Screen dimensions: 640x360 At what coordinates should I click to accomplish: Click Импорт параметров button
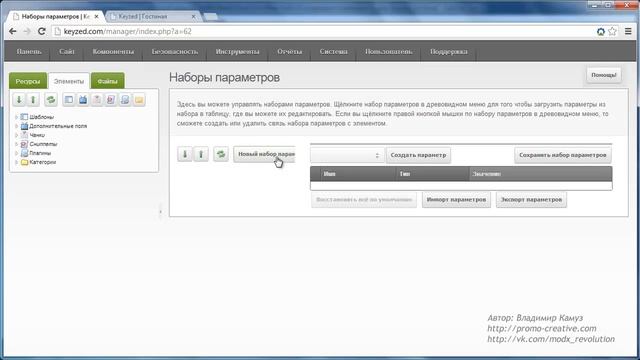coord(456,200)
